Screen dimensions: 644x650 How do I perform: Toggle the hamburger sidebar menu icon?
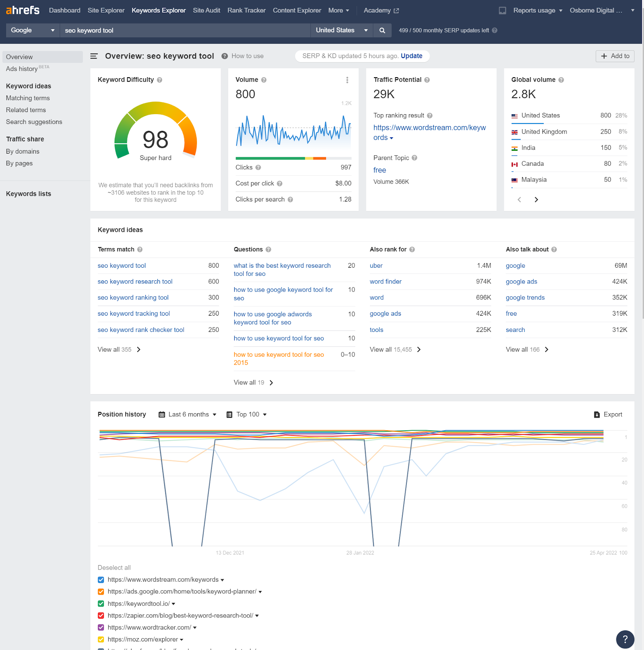coord(94,56)
